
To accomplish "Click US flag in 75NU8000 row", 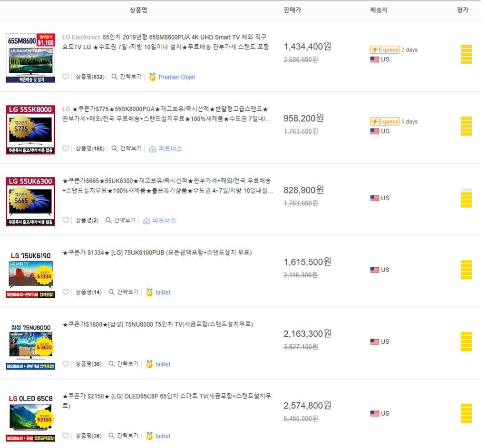I will 375,341.
